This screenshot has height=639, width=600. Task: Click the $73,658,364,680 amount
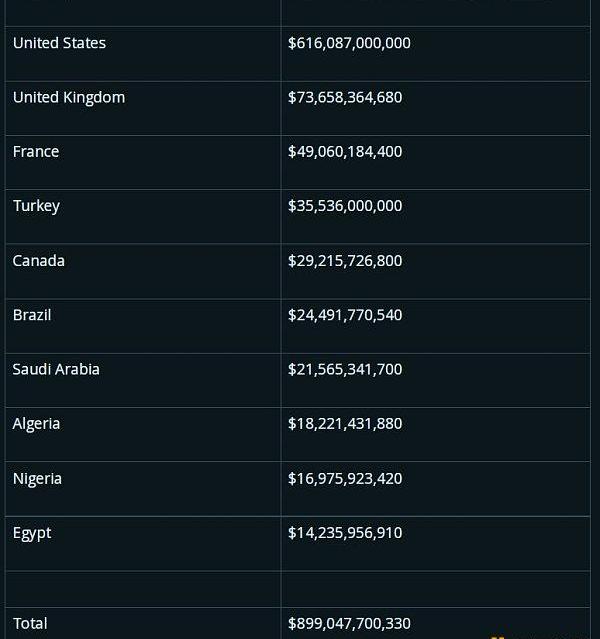pyautogui.click(x=345, y=97)
